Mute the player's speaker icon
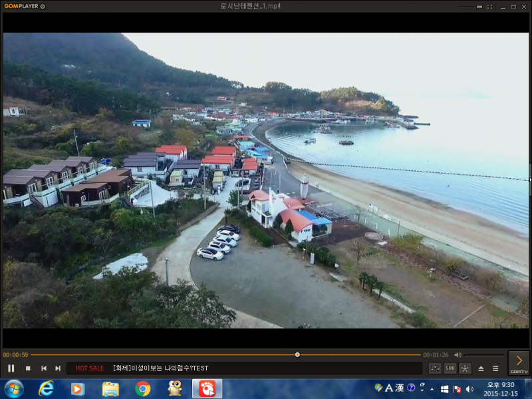The height and width of the screenshot is (399, 532). pyautogui.click(x=458, y=355)
